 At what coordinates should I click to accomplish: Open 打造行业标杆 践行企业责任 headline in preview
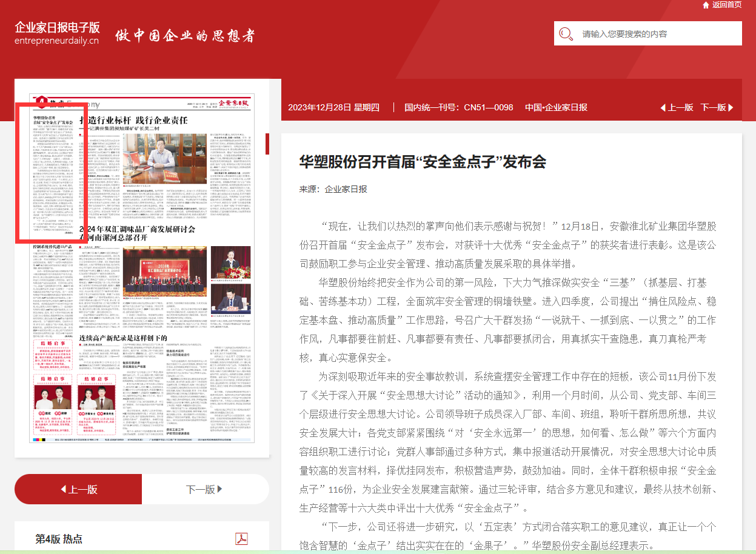138,120
